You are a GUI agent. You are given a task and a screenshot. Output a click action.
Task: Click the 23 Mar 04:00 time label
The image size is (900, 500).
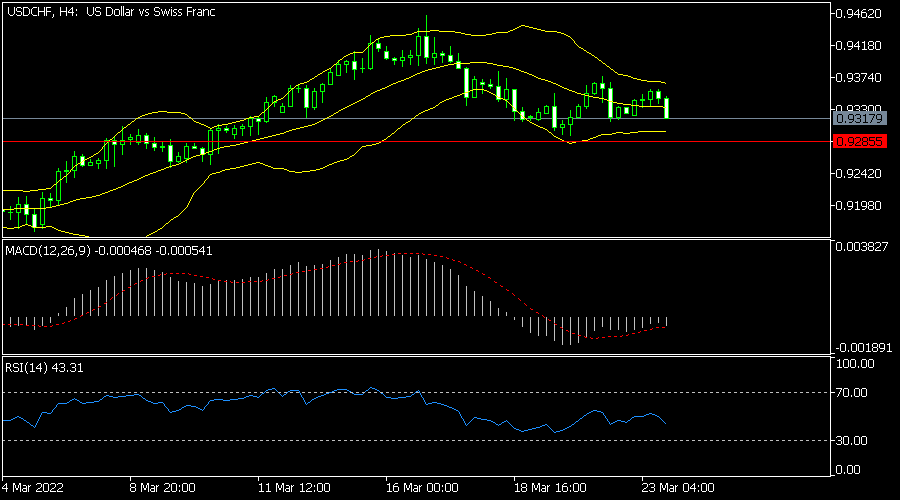point(678,488)
